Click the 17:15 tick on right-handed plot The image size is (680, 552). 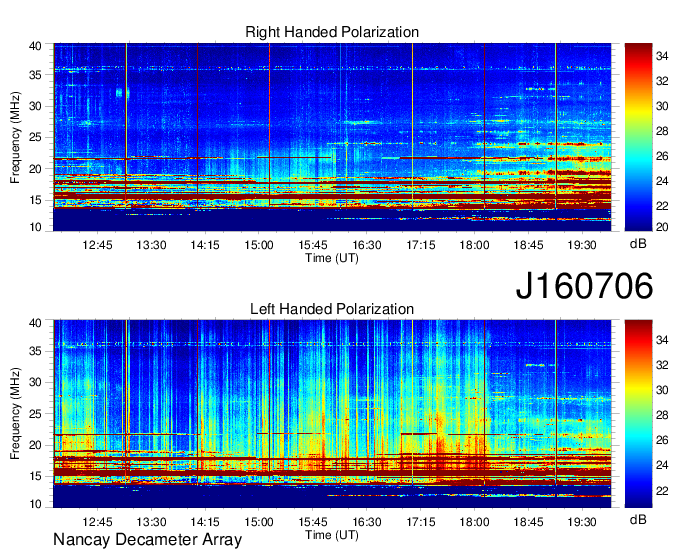421,245
